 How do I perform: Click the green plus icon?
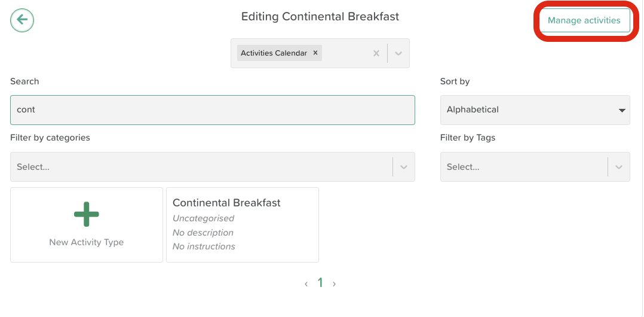pyautogui.click(x=87, y=214)
